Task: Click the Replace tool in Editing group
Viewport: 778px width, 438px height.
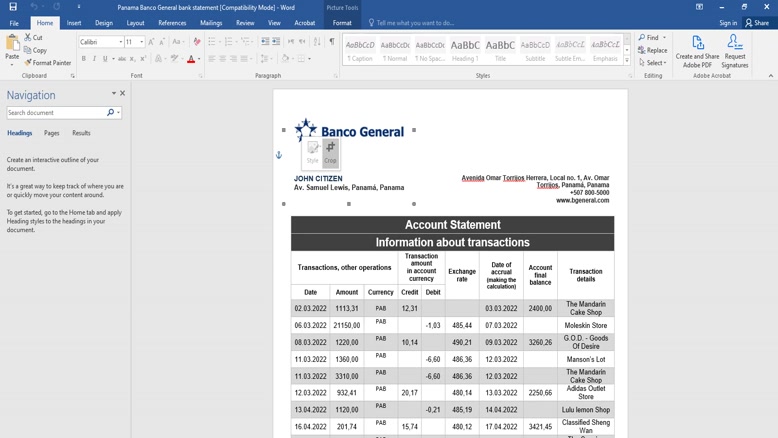Action: click(653, 50)
